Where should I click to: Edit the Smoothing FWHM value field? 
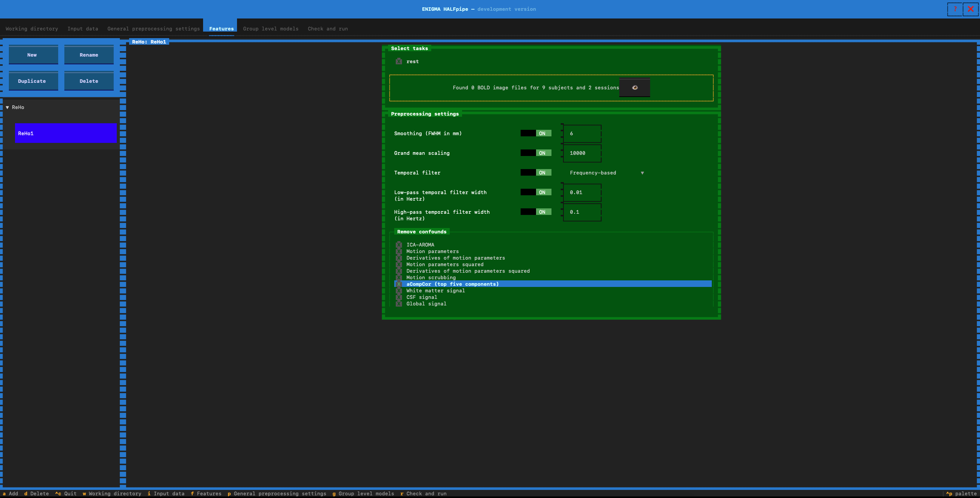582,133
